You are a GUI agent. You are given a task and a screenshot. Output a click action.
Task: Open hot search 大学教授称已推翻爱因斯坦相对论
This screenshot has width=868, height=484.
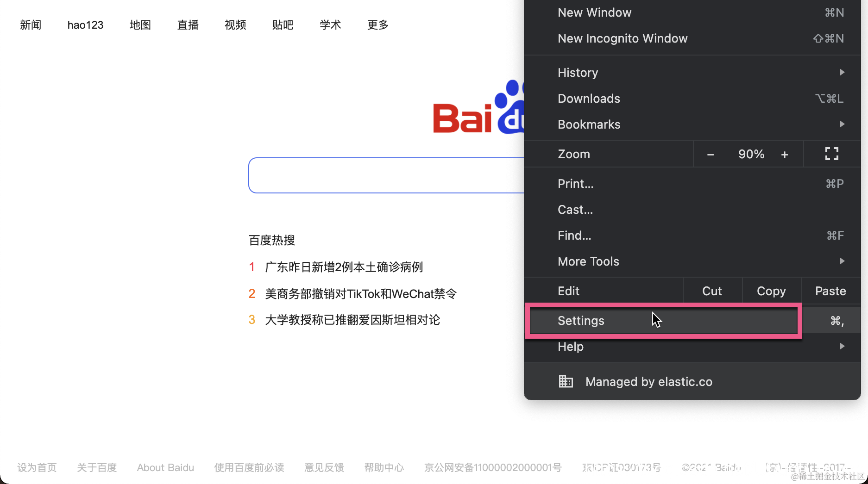pos(352,320)
